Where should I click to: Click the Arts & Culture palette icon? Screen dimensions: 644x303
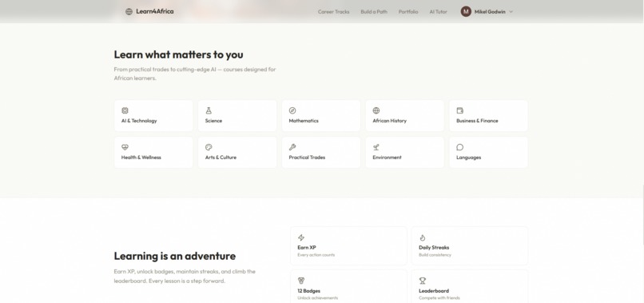tap(209, 147)
